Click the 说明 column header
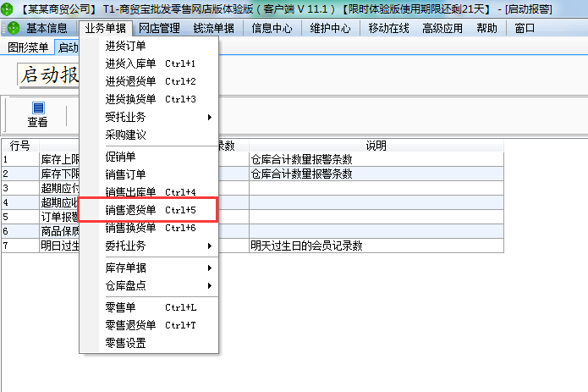 (376, 146)
